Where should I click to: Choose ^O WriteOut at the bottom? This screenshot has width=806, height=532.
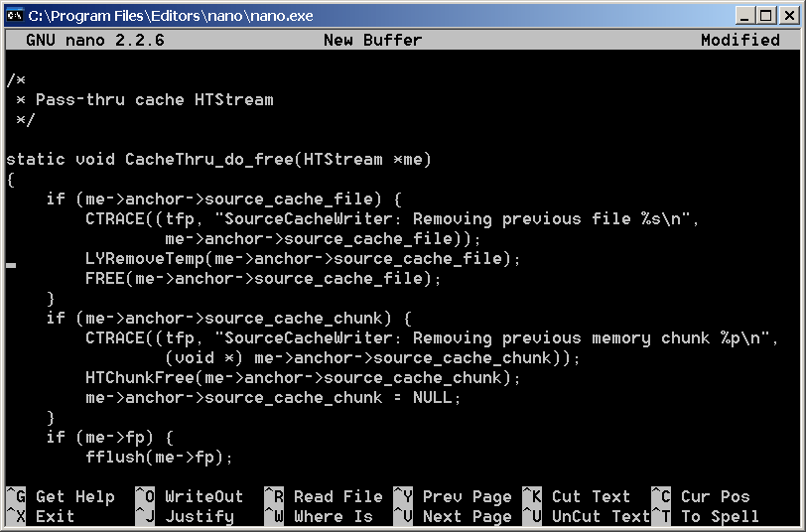(x=189, y=496)
